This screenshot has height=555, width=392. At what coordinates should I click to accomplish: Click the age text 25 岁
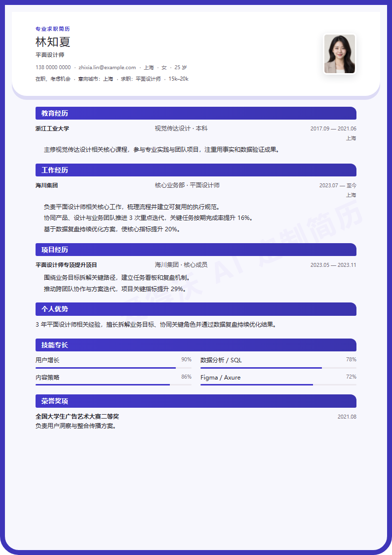point(180,67)
